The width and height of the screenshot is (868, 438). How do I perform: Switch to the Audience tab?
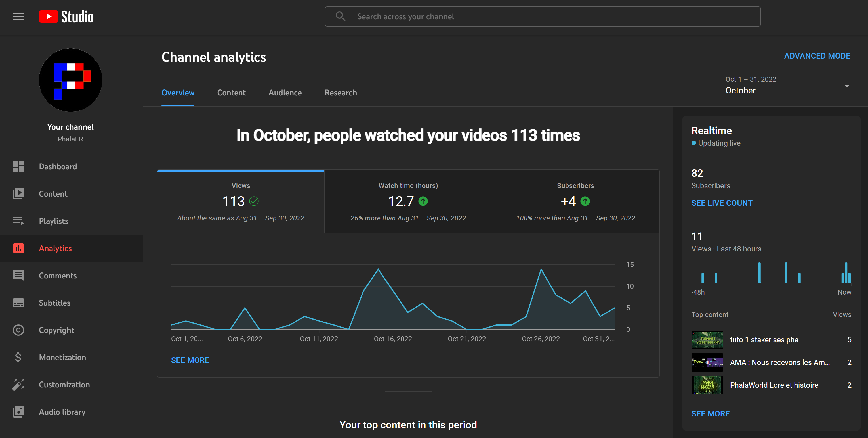tap(285, 93)
